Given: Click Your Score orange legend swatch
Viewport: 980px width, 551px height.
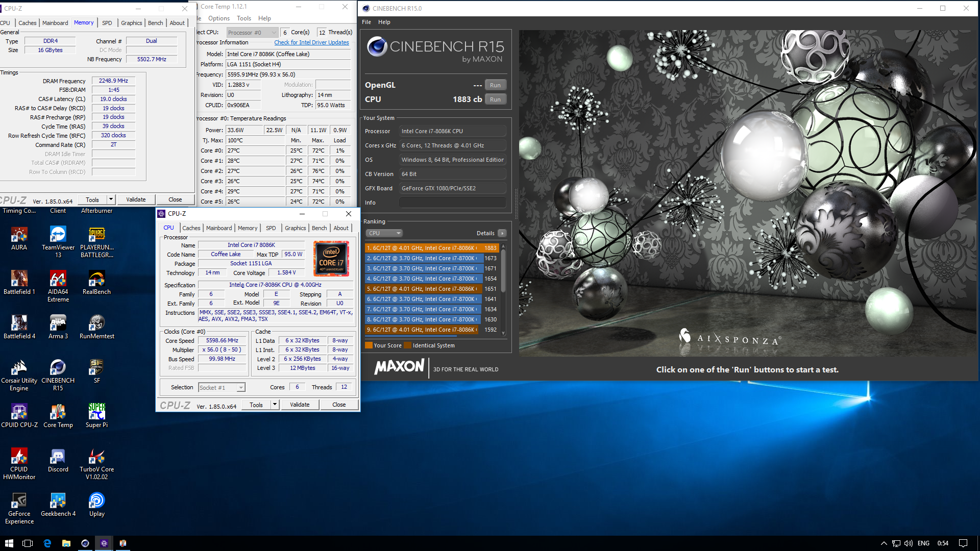Looking at the screenshot, I should point(369,345).
